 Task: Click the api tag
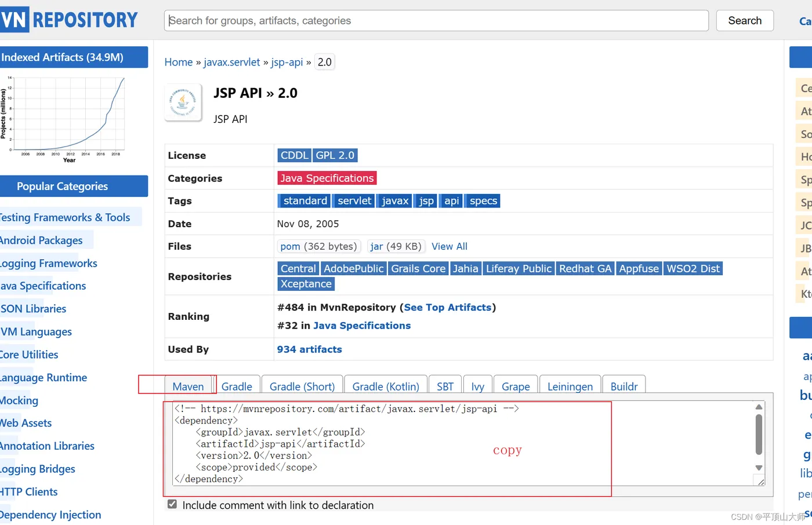tap(452, 200)
